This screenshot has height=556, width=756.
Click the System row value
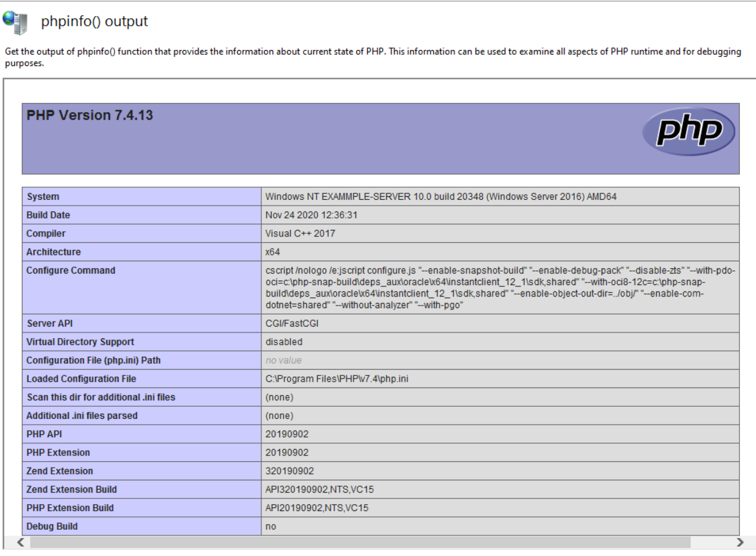click(384, 195)
